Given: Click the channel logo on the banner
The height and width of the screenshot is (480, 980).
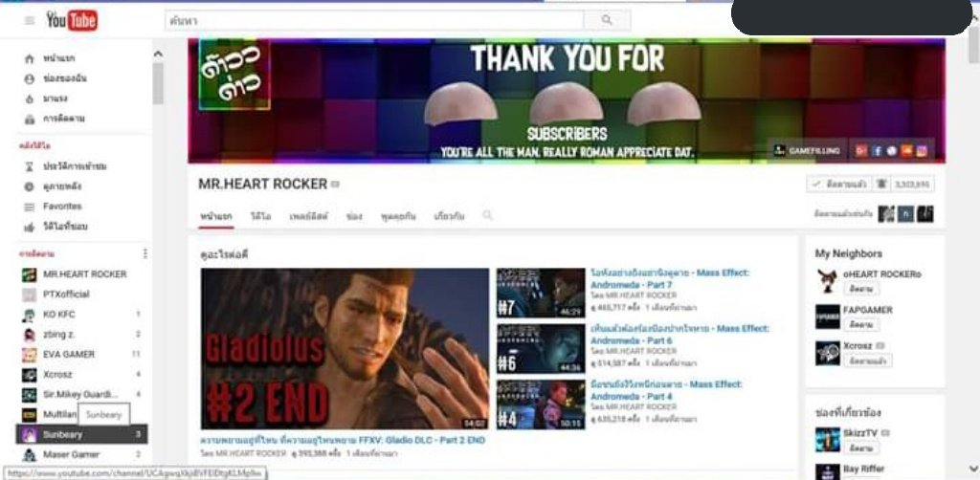Looking at the screenshot, I should click(x=234, y=75).
